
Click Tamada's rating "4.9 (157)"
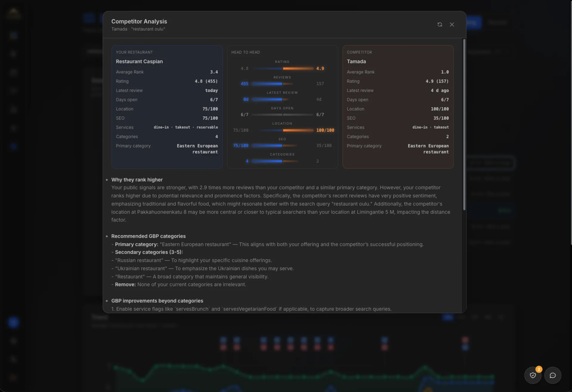coord(437,81)
